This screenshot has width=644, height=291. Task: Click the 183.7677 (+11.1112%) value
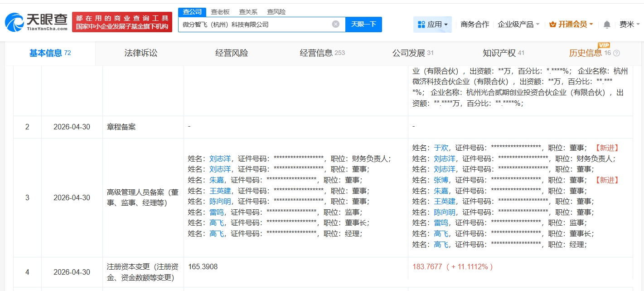coord(452,267)
